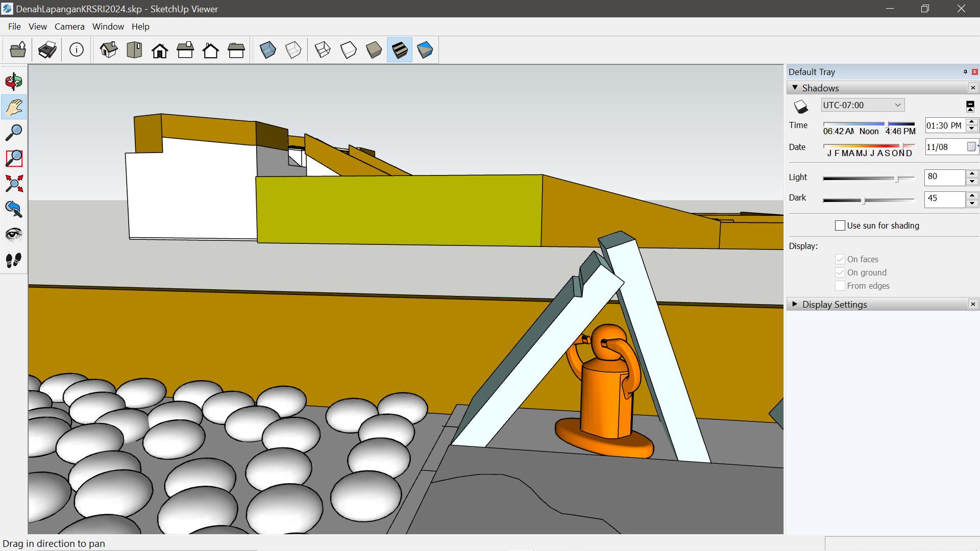Select the X-ray face style icon

click(x=268, y=50)
